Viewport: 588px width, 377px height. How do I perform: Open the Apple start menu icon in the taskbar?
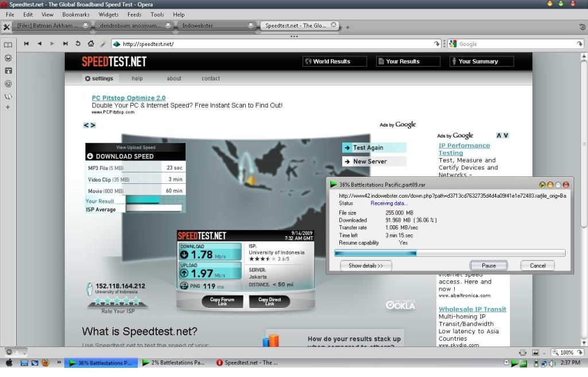point(9,363)
